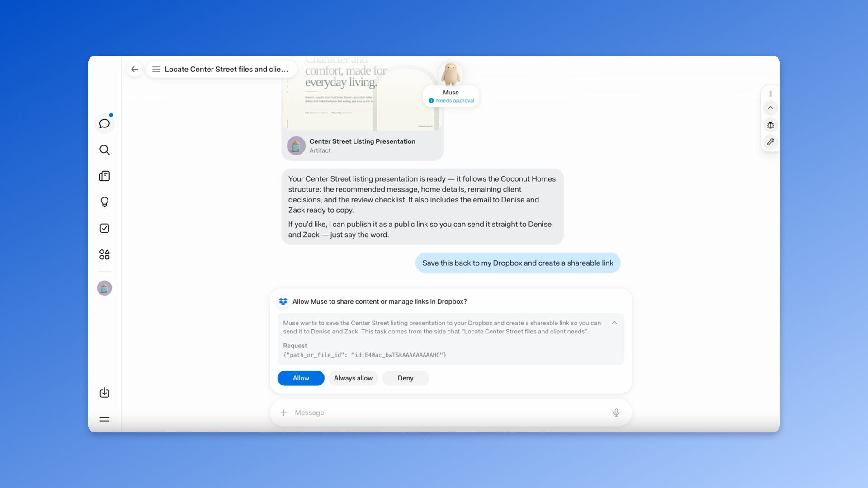Click the Needs approval status label

(452, 101)
